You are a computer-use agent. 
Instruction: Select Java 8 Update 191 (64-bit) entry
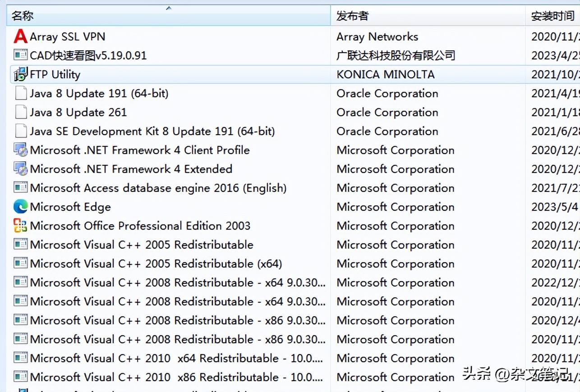point(99,93)
